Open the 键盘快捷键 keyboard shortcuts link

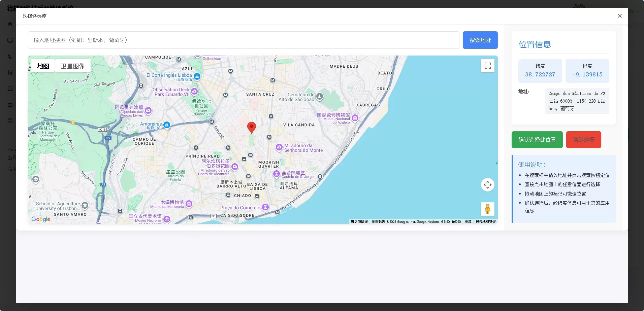(359, 222)
